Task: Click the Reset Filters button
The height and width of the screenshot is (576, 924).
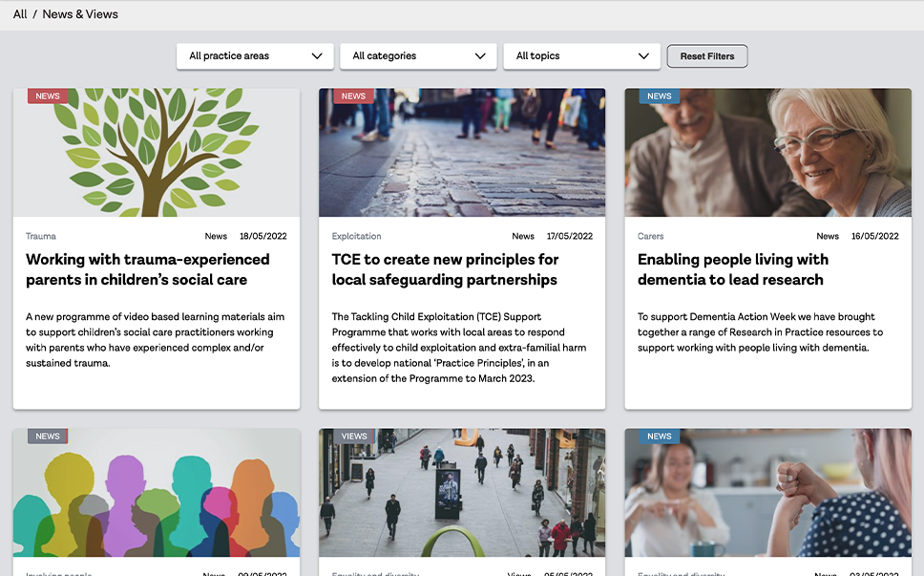Action: [x=706, y=56]
